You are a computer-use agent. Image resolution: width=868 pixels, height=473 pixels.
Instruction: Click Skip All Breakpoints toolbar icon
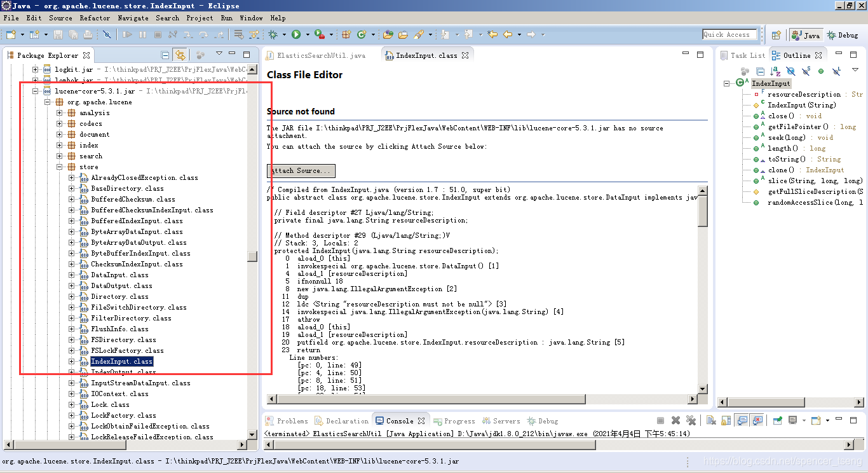point(106,35)
